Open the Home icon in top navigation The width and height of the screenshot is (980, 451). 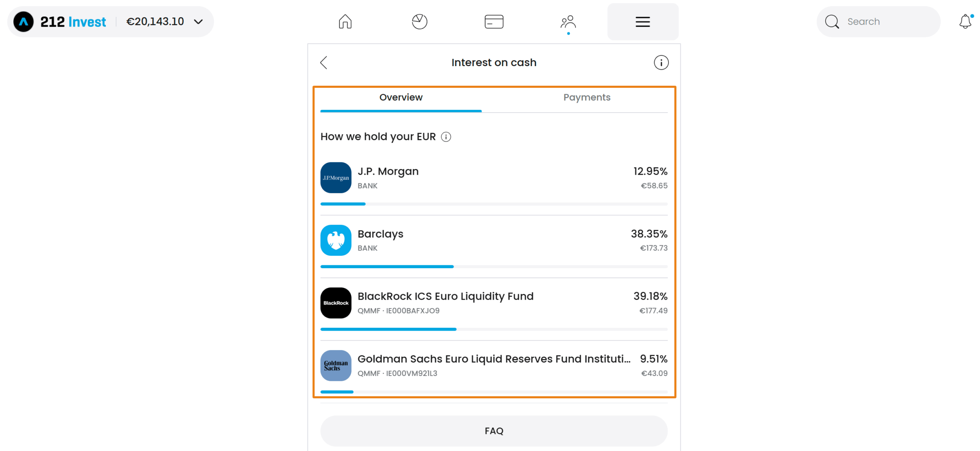point(345,22)
